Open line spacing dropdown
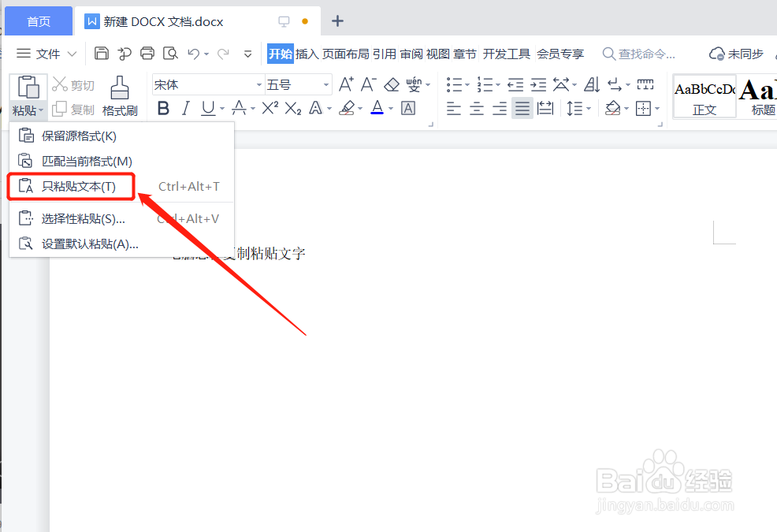The height and width of the screenshot is (532, 777). (x=589, y=109)
